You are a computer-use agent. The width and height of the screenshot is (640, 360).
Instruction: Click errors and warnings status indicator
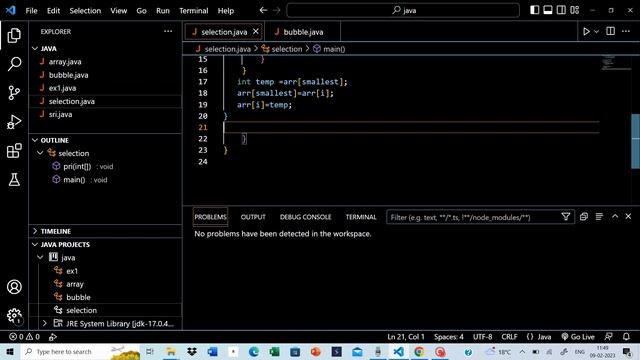click(24, 337)
